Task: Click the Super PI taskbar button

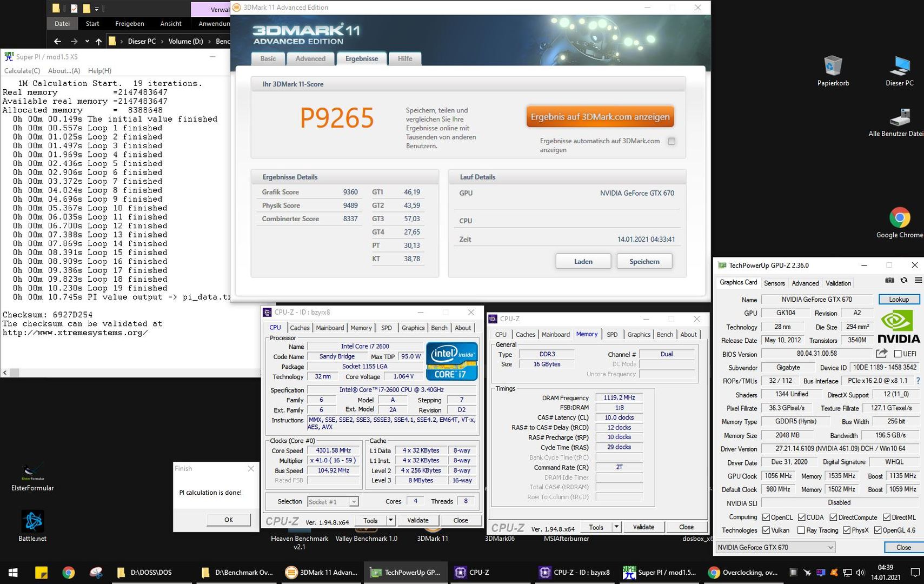Action: coord(660,573)
